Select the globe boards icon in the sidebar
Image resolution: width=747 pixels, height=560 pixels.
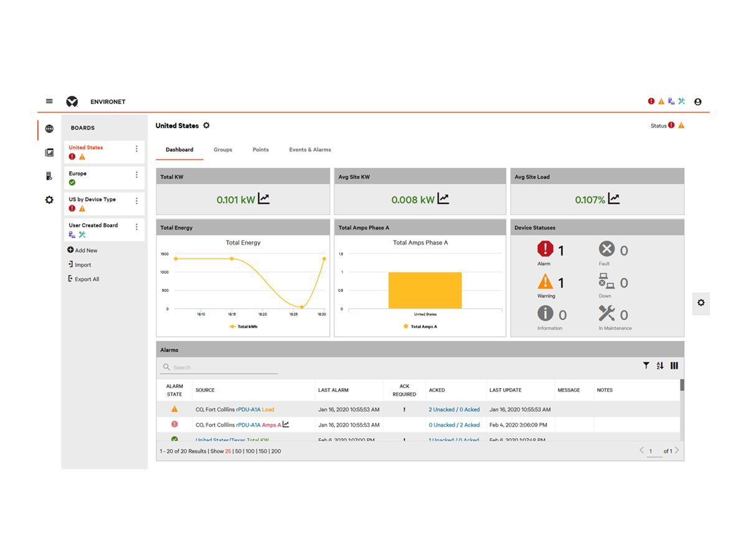[x=49, y=129]
